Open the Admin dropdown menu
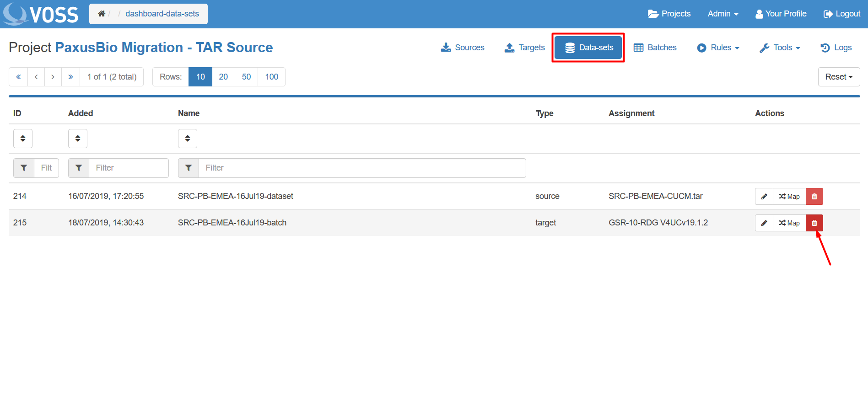The height and width of the screenshot is (396, 868). 722,14
